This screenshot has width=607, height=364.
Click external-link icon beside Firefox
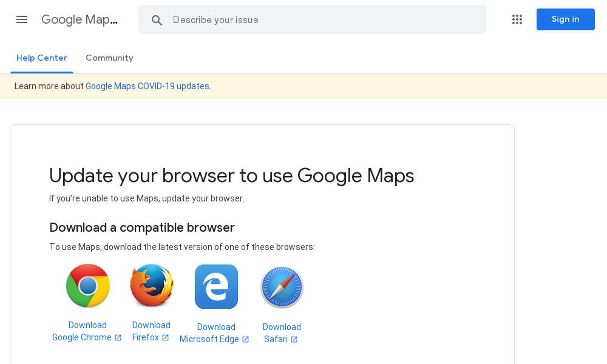[x=166, y=338]
